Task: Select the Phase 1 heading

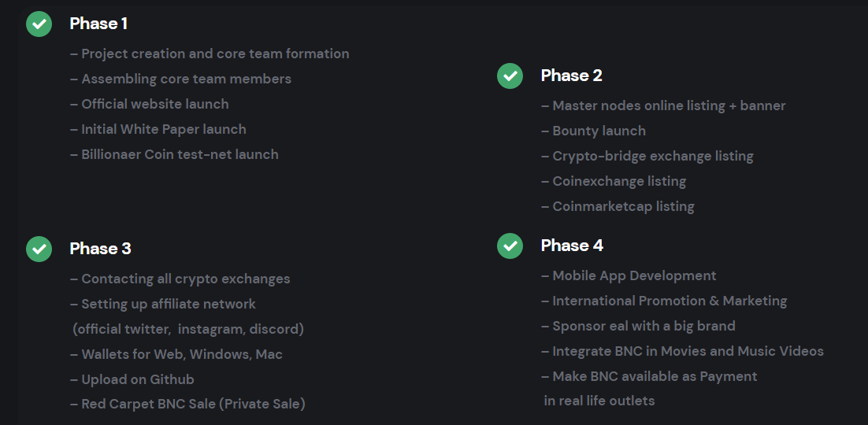Action: tap(98, 24)
